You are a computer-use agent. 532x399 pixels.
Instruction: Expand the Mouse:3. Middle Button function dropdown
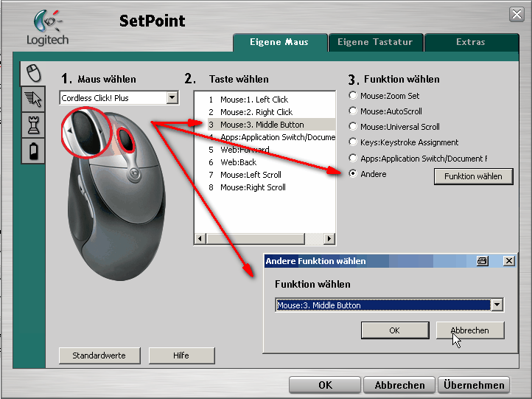497,305
